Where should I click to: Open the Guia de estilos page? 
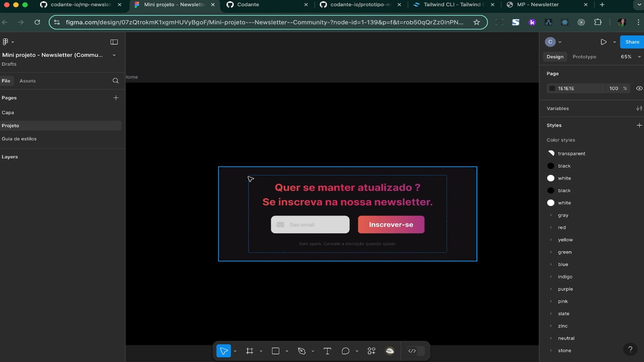(x=19, y=139)
